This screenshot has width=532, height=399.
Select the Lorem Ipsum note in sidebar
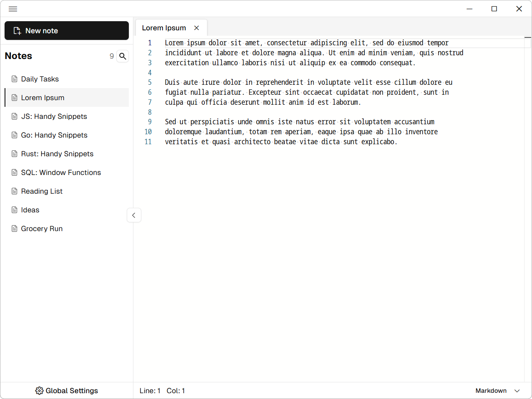click(x=67, y=98)
